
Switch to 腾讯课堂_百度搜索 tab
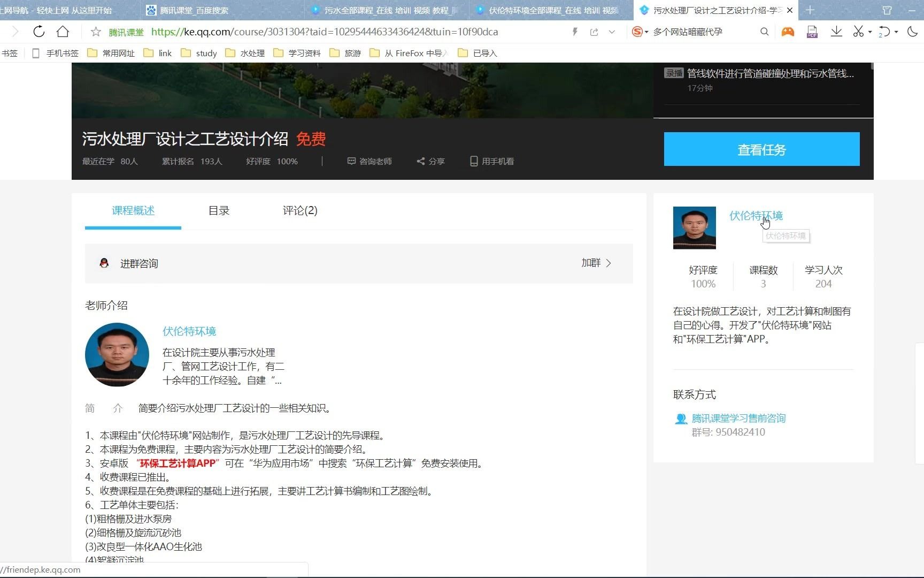click(x=221, y=10)
